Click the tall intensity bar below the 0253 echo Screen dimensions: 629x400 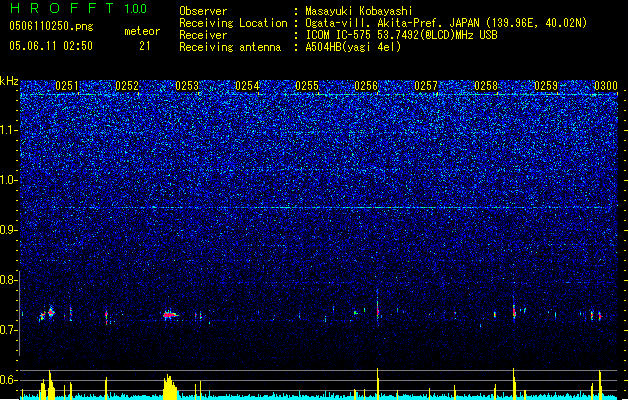(x=170, y=387)
